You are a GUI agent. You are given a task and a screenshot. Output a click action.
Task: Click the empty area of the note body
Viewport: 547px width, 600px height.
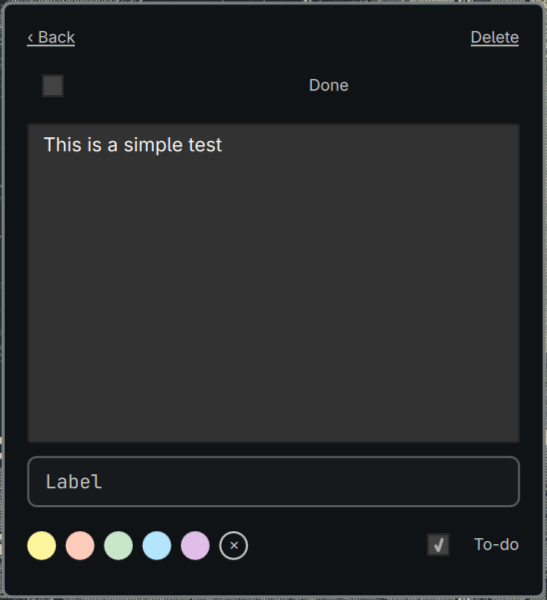tap(273, 298)
